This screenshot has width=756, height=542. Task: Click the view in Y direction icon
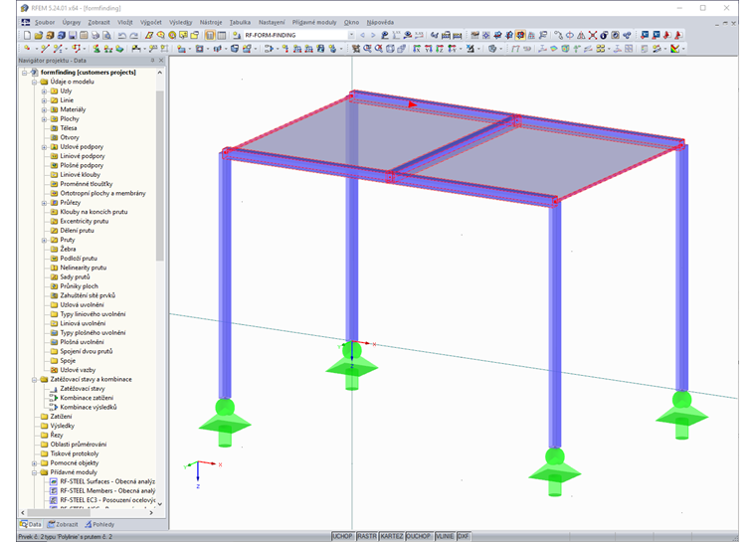tap(428, 49)
